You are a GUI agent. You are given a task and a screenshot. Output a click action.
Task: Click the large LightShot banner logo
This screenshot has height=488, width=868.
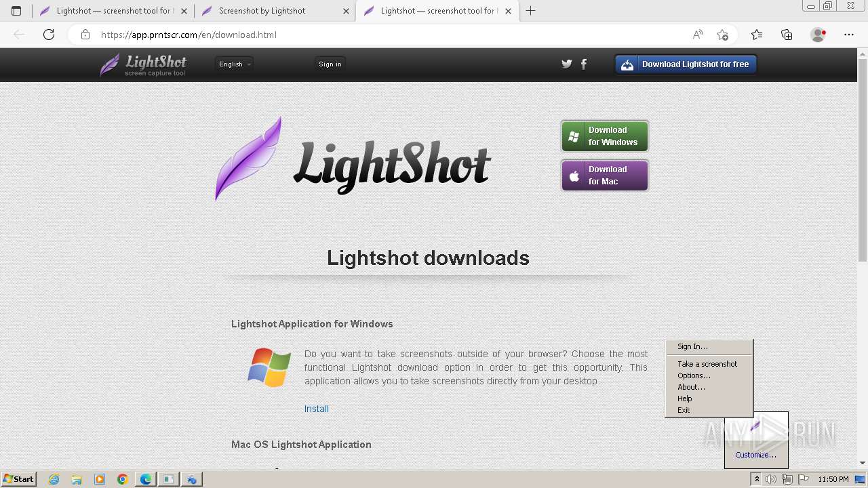(x=353, y=159)
